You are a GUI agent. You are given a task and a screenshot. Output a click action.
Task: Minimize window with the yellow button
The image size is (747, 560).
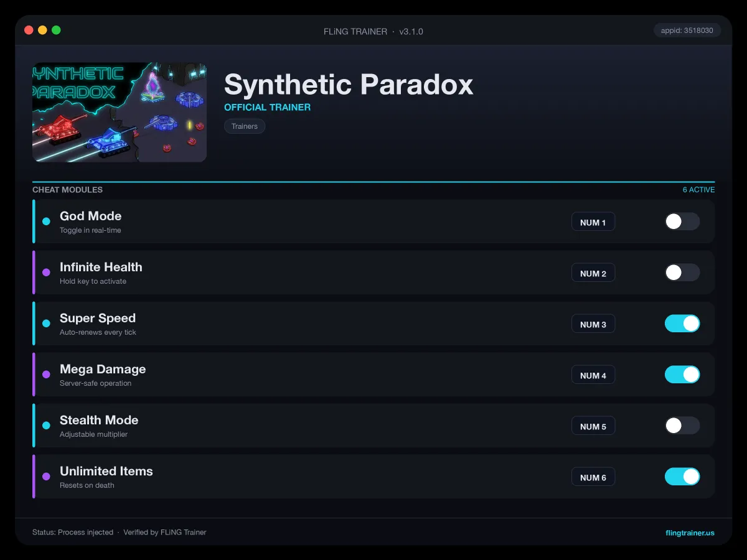(x=42, y=30)
